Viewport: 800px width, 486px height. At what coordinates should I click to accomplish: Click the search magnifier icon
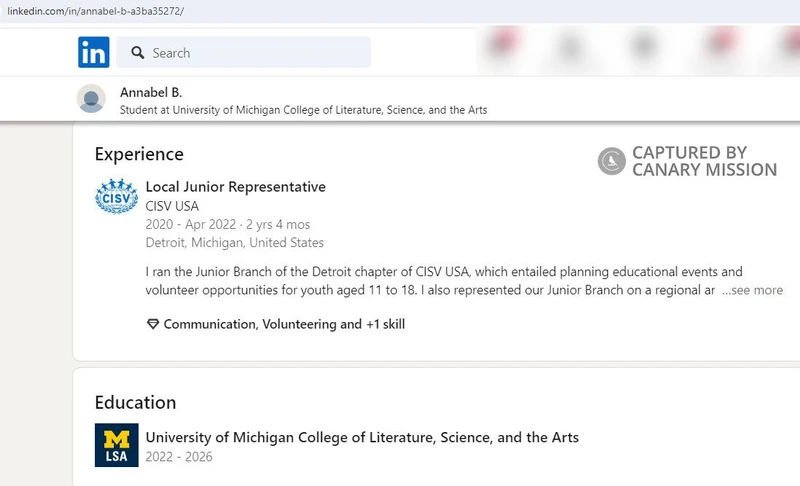pyautogui.click(x=137, y=53)
